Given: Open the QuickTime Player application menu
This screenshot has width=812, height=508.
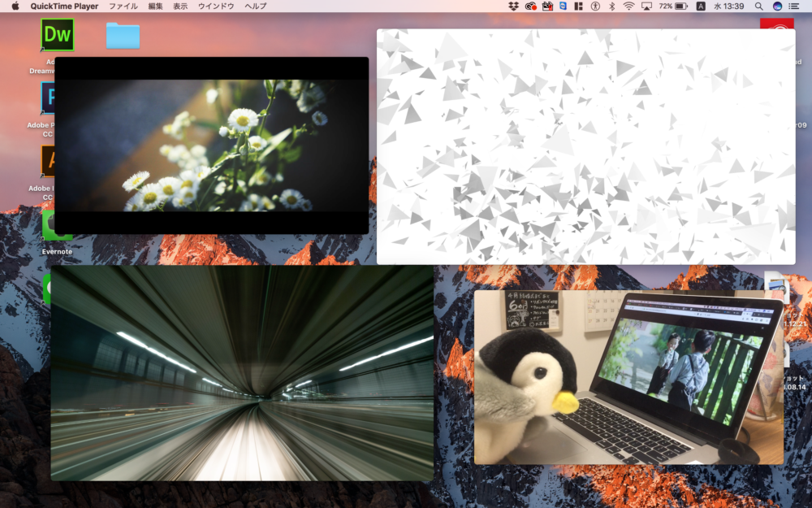Looking at the screenshot, I should point(64,7).
